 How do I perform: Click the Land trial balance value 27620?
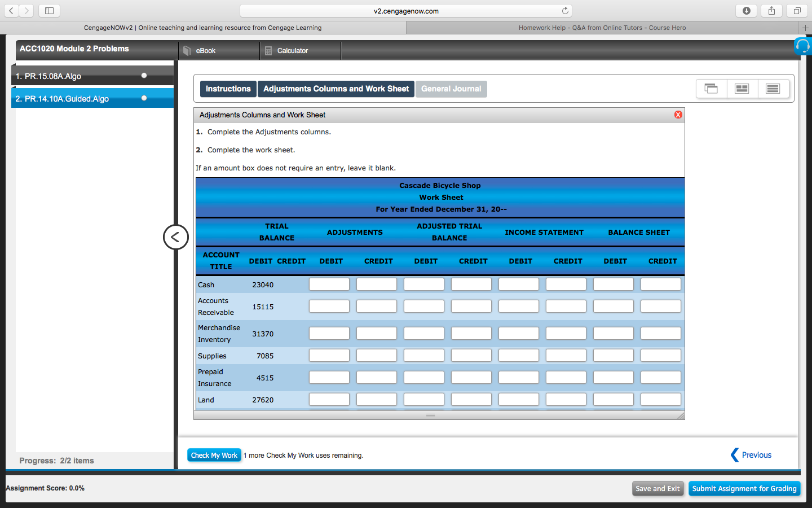point(263,400)
